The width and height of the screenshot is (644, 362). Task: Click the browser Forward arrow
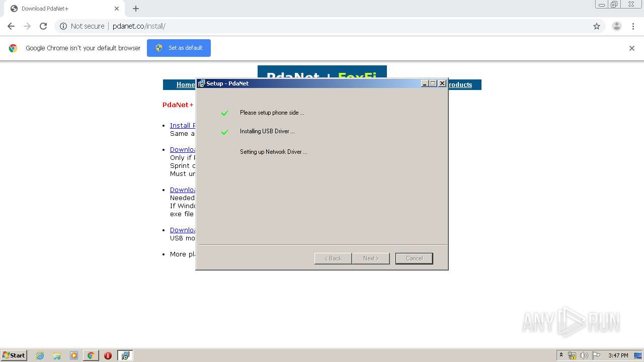point(27,26)
